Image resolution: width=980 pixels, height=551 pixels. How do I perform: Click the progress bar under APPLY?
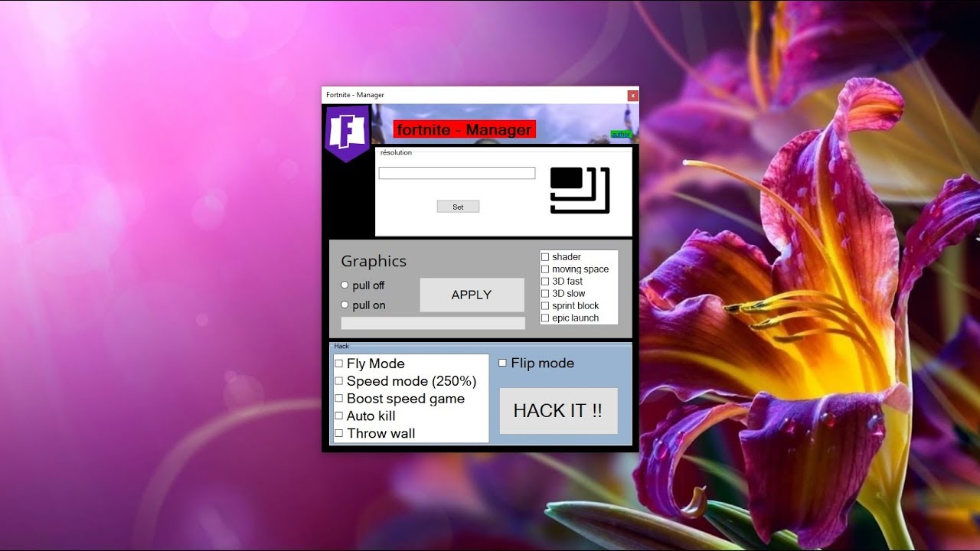click(433, 323)
